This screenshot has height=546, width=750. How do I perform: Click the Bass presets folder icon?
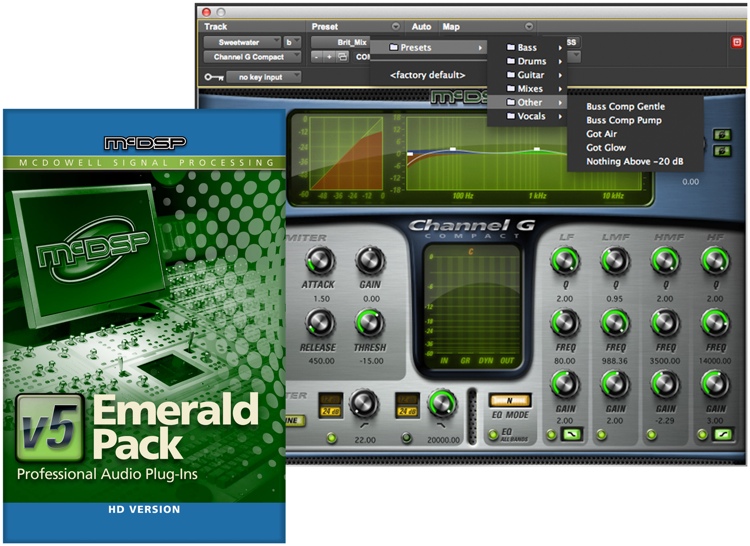(x=510, y=47)
